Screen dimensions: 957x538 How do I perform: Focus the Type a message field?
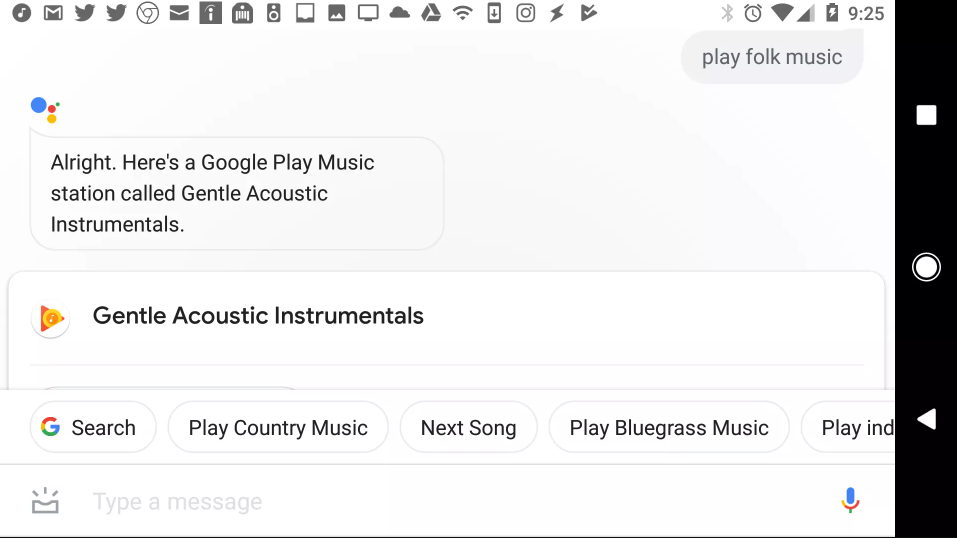click(x=452, y=501)
